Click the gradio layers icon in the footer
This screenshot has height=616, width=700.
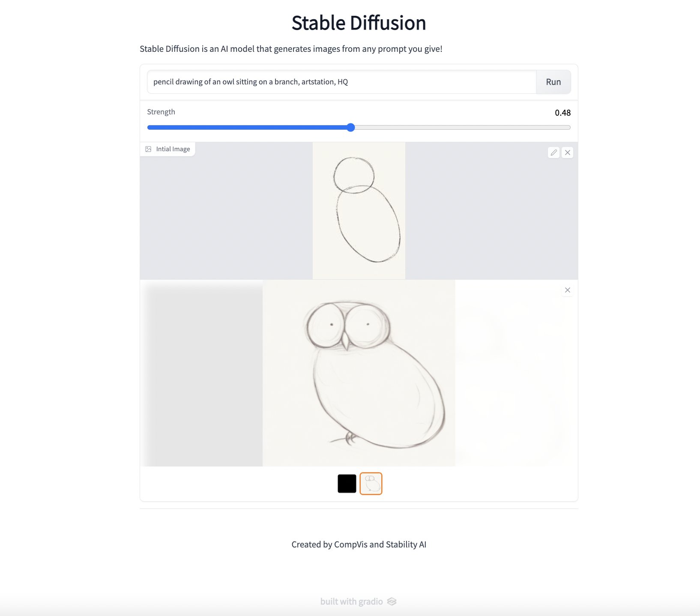(x=392, y=601)
